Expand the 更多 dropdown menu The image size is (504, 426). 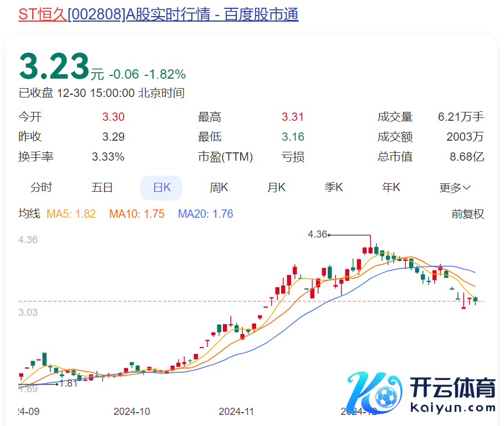pos(455,188)
